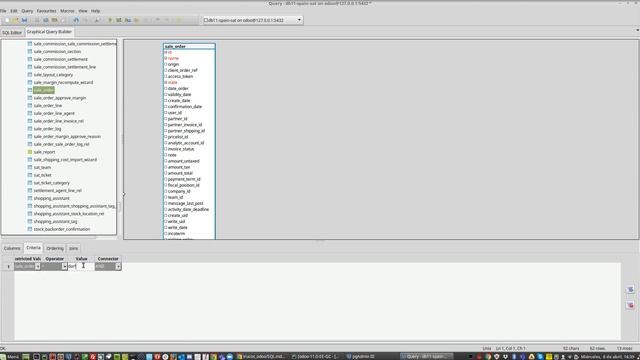Screen dimensions: 640x360
Task: Select the Graphical Query Builder tab
Action: pyautogui.click(x=49, y=32)
